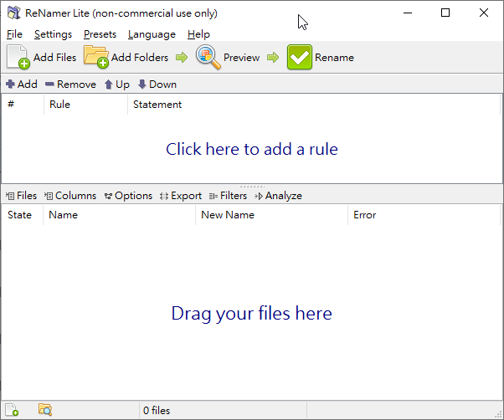Click the green Rename checkmark icon

[x=299, y=57]
